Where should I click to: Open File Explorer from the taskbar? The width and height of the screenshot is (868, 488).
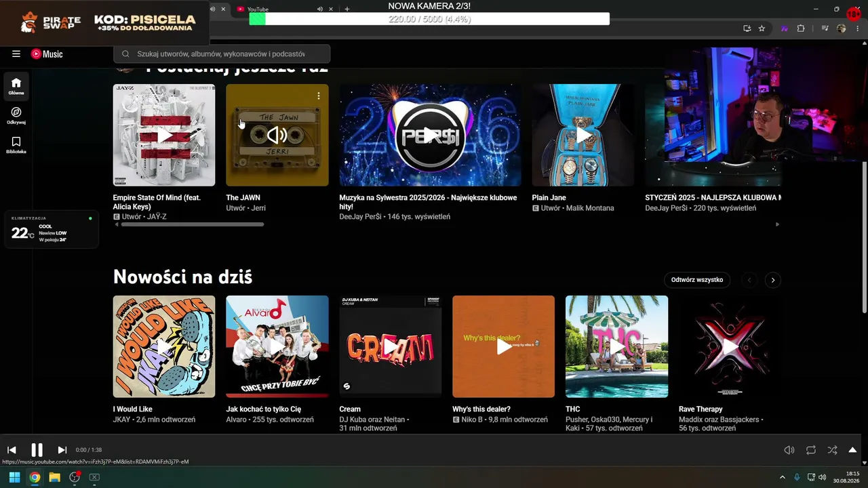coord(54,477)
